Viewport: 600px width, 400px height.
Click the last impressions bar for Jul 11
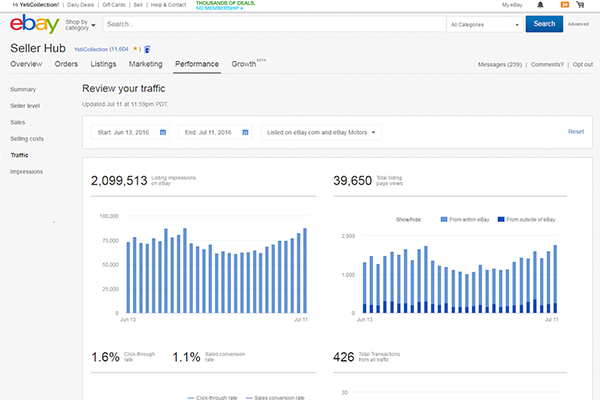pos(305,271)
